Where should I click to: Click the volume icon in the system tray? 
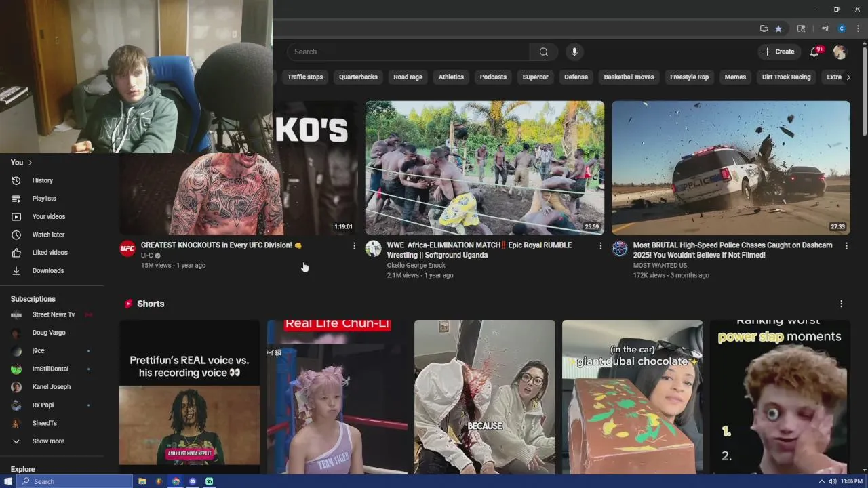click(832, 481)
